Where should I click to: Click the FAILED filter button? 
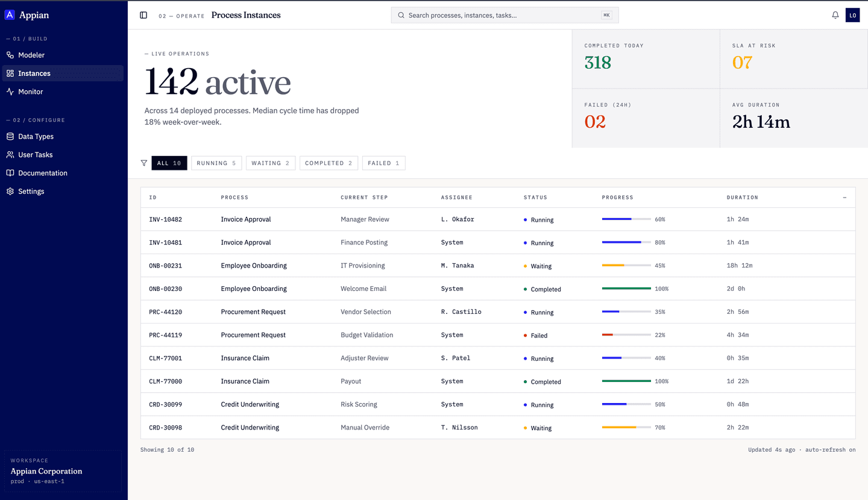383,163
